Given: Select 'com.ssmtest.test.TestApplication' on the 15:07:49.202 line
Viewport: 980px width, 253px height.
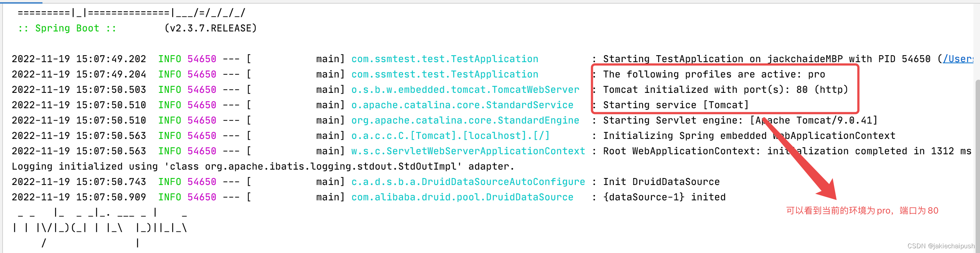Looking at the screenshot, I should (x=445, y=59).
